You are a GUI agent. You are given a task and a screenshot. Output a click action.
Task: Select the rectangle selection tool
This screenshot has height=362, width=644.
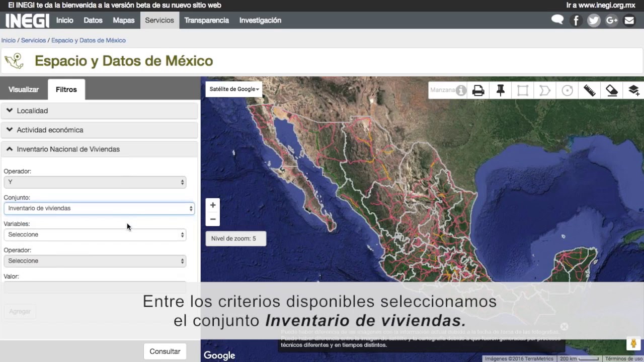[x=523, y=90]
